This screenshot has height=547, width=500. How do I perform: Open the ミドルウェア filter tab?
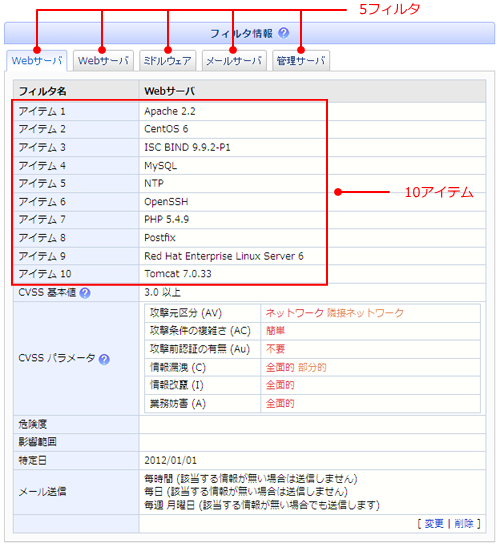168,61
